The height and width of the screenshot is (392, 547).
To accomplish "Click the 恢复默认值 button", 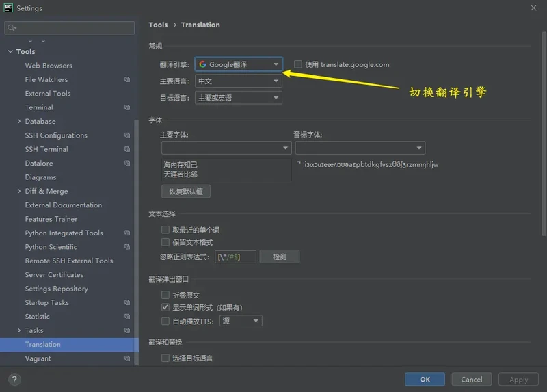I will click(186, 192).
